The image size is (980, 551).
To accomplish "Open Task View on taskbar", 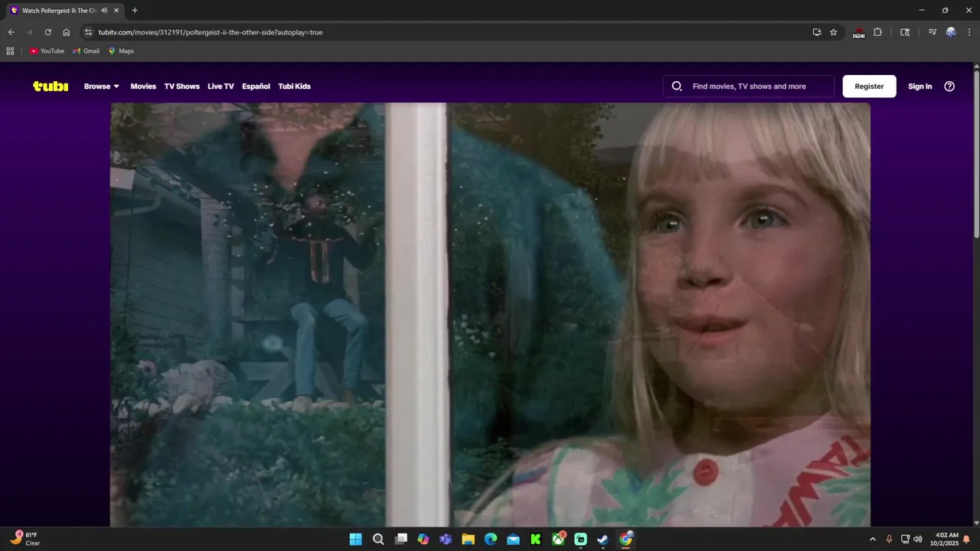I will 400,540.
